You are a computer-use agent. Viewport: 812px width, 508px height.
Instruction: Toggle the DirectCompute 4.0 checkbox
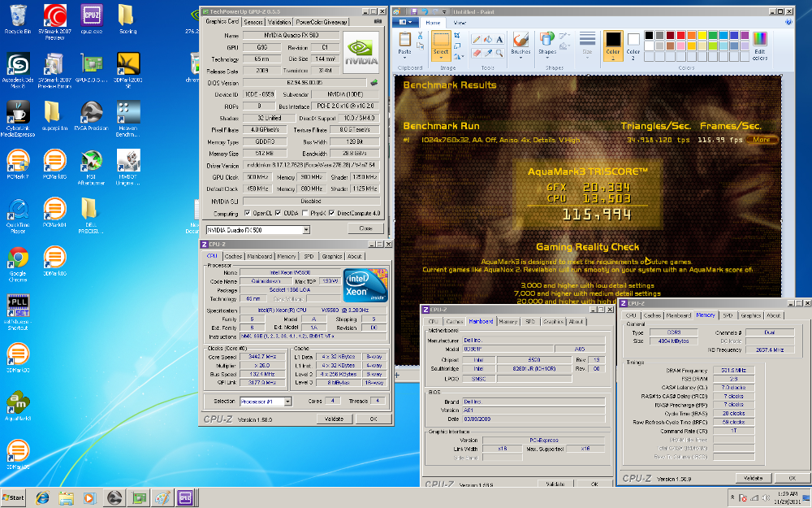tap(331, 213)
